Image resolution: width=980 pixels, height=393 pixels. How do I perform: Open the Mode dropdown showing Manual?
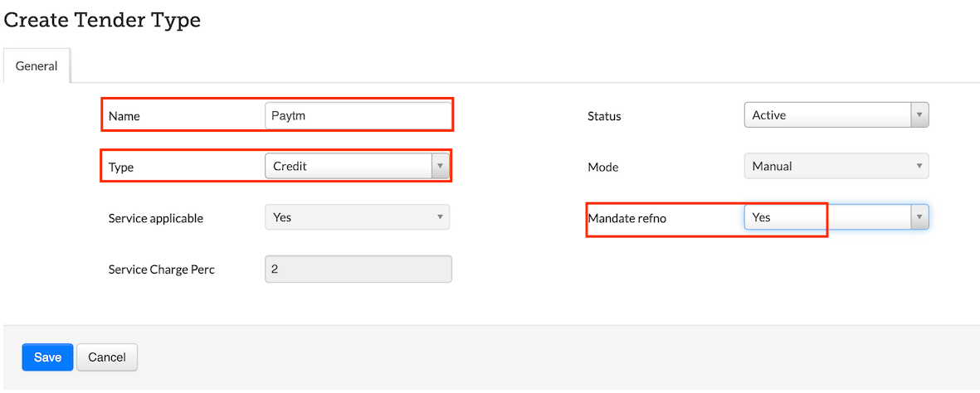pyautogui.click(x=827, y=167)
